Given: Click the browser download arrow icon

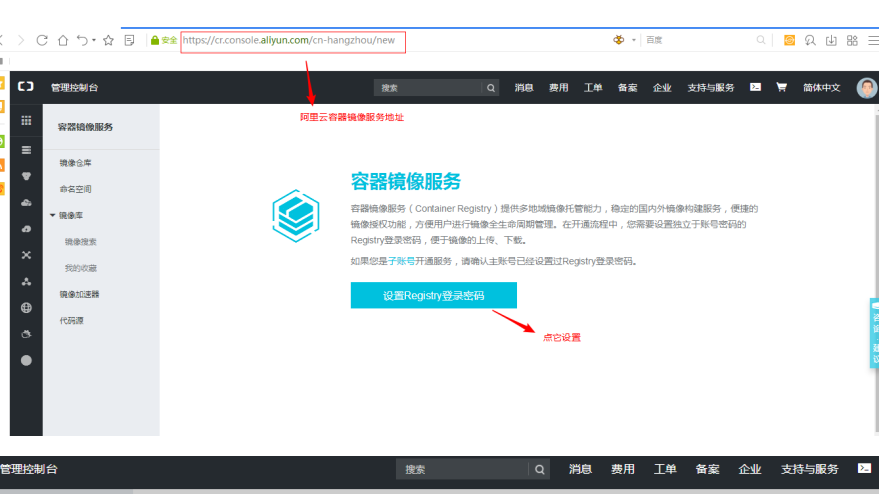Looking at the screenshot, I should [x=831, y=40].
